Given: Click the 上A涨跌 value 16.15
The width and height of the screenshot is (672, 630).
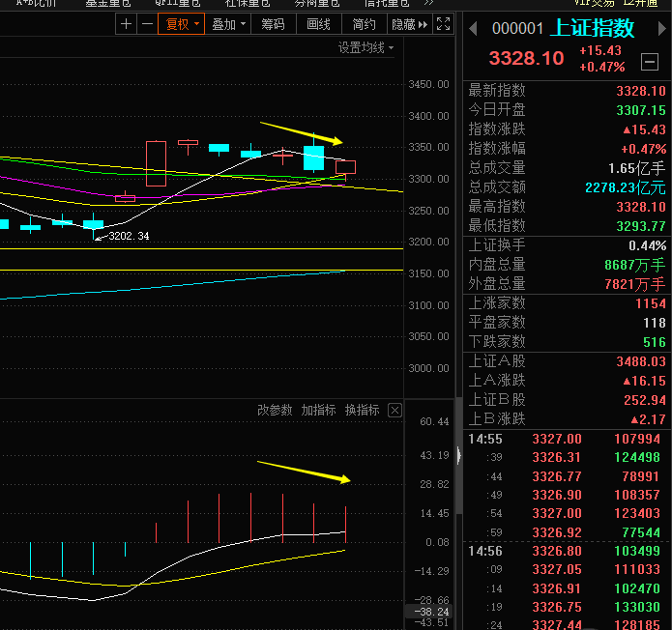Looking at the screenshot, I should [x=645, y=381].
